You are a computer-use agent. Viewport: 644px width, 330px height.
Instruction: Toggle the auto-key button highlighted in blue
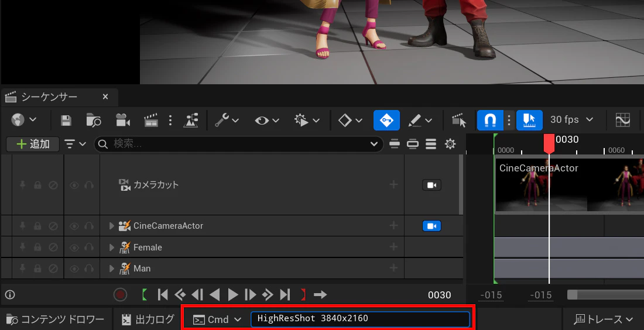coord(386,121)
